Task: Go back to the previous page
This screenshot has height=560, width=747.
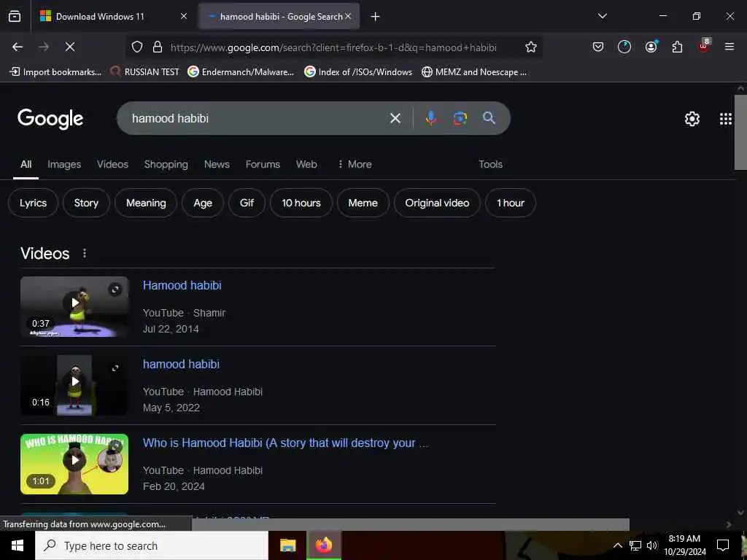Action: [x=18, y=47]
